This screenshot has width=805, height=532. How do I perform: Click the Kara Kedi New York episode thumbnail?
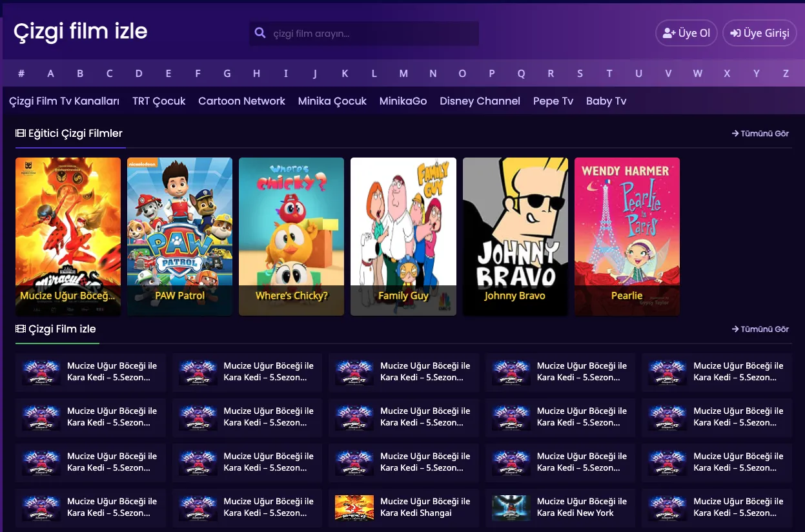tap(511, 507)
